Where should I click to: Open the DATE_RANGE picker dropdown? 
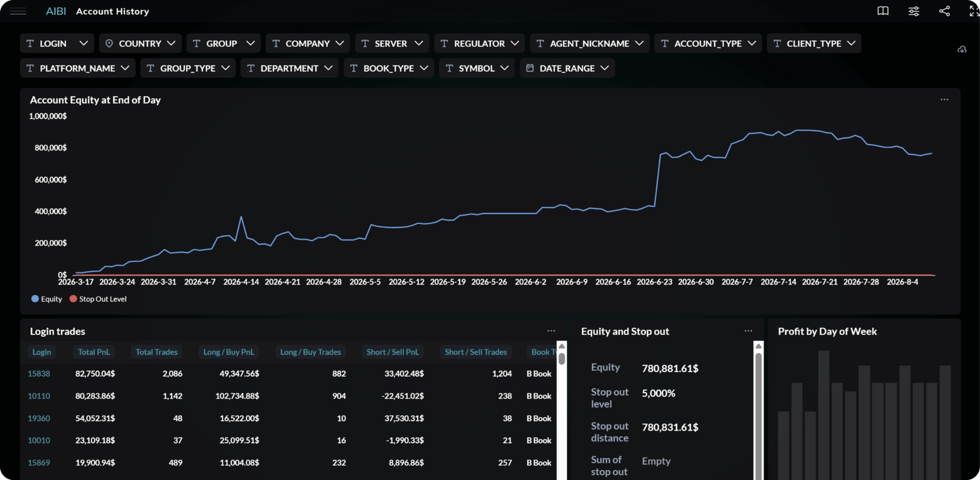pyautogui.click(x=567, y=68)
